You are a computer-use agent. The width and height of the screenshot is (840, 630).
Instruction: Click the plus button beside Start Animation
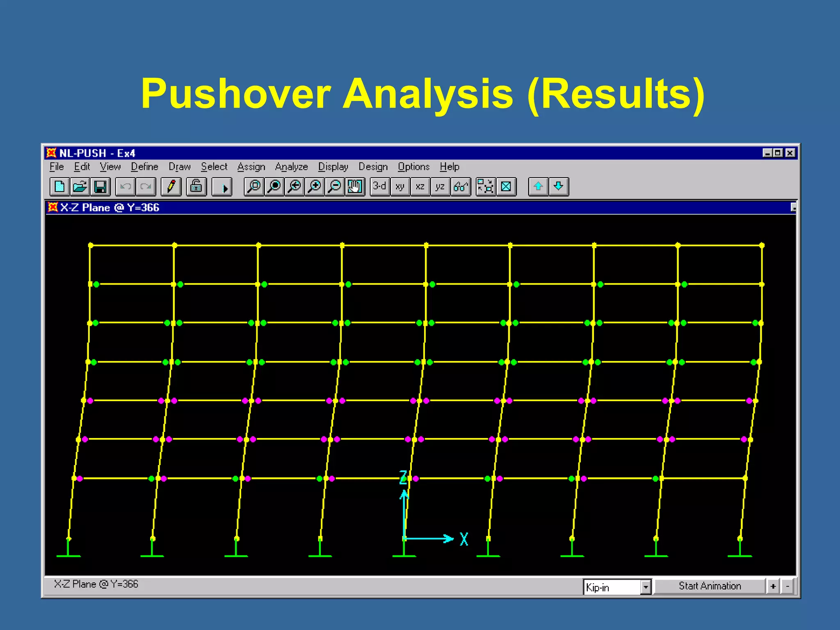773,586
